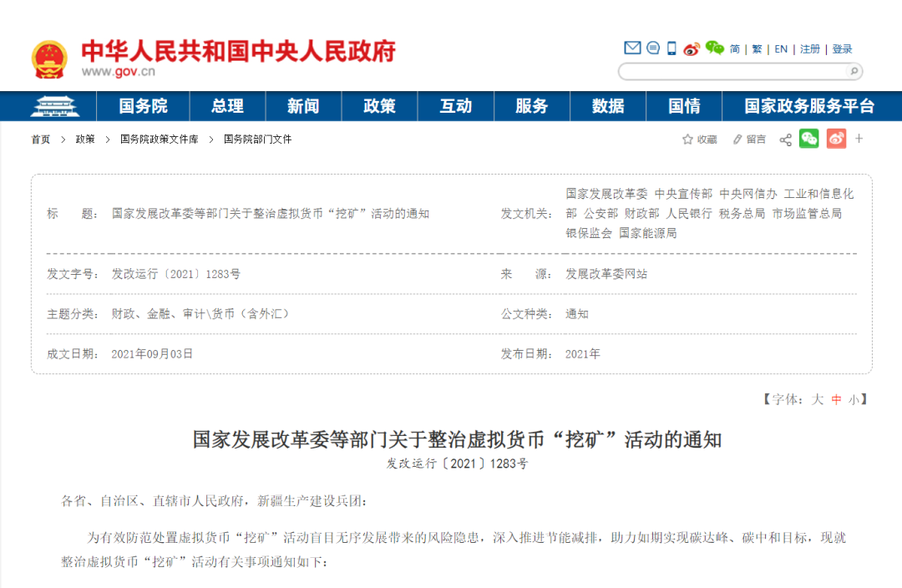
Task: Click the 收藏 star icon
Action: click(687, 139)
